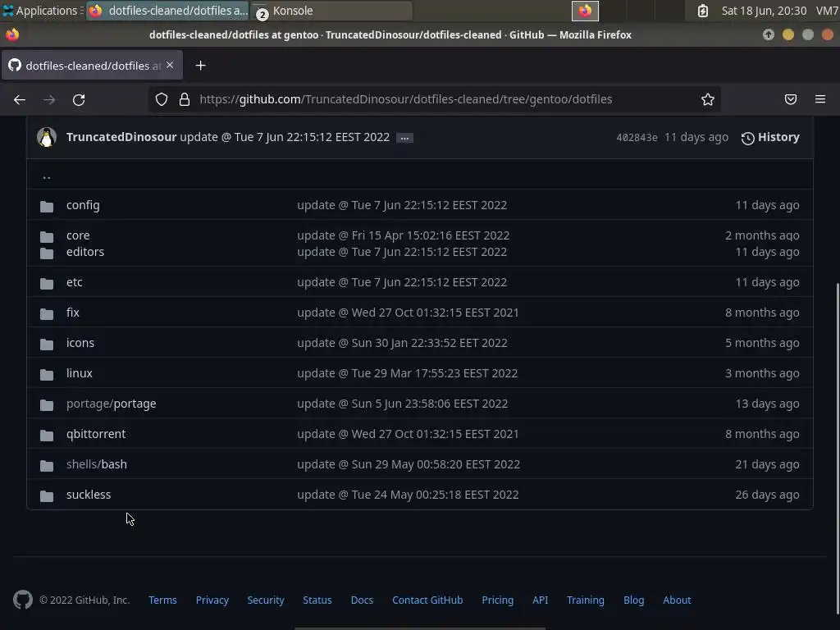Screen dimensions: 840x630
Task: Click the folder icon beside suckless
Action: tap(47, 496)
